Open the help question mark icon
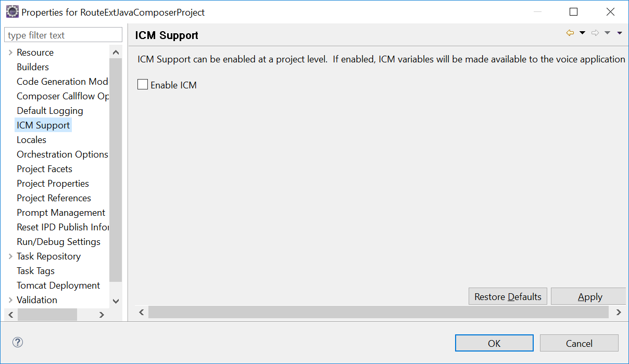Viewport: 629px width, 364px height. click(x=18, y=342)
